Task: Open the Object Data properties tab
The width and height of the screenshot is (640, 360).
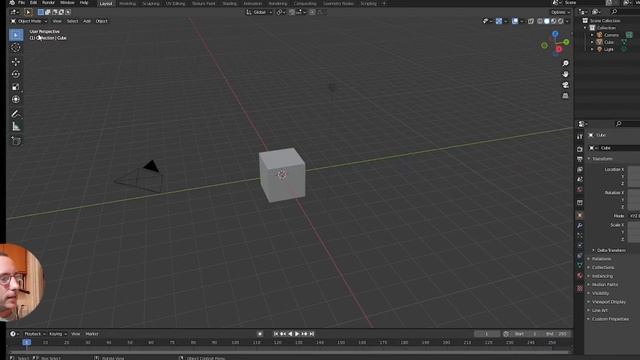Action: pyautogui.click(x=580, y=266)
